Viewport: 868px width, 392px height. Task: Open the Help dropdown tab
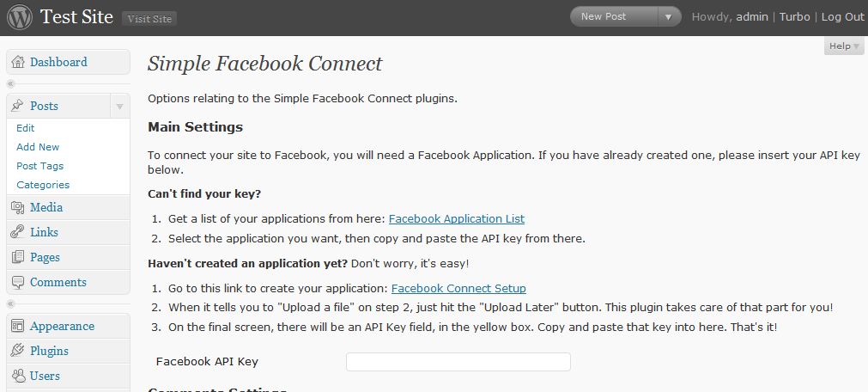[x=844, y=46]
